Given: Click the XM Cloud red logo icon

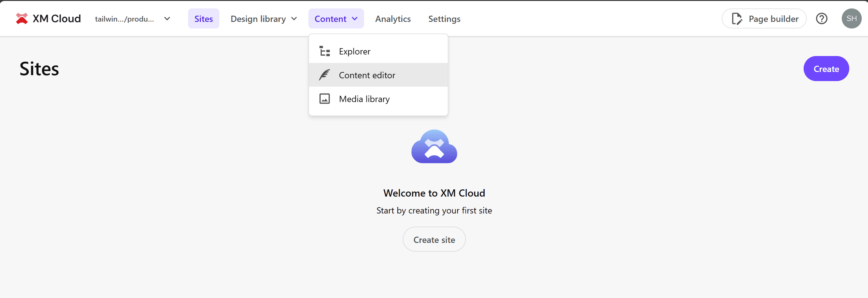Looking at the screenshot, I should click(22, 18).
